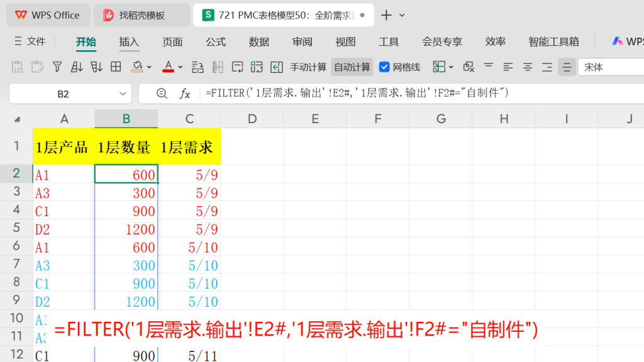Image resolution: width=644 pixels, height=362 pixels.
Task: Click the zoom magnifier icon in formula bar
Action: click(x=162, y=94)
